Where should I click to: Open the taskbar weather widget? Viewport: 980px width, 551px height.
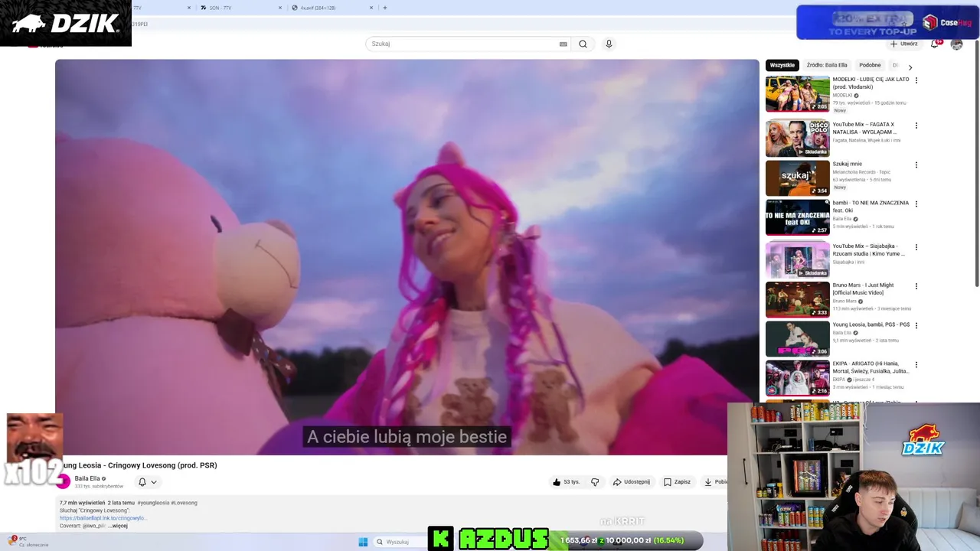(x=29, y=541)
